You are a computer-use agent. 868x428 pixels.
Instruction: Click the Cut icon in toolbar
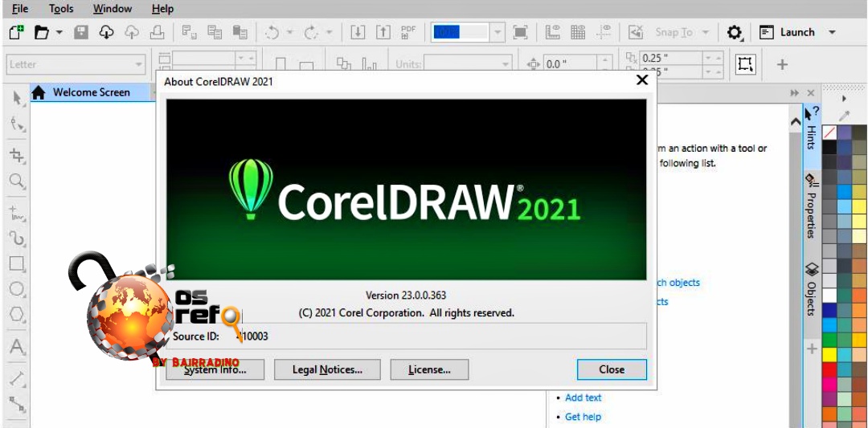pyautogui.click(x=189, y=33)
